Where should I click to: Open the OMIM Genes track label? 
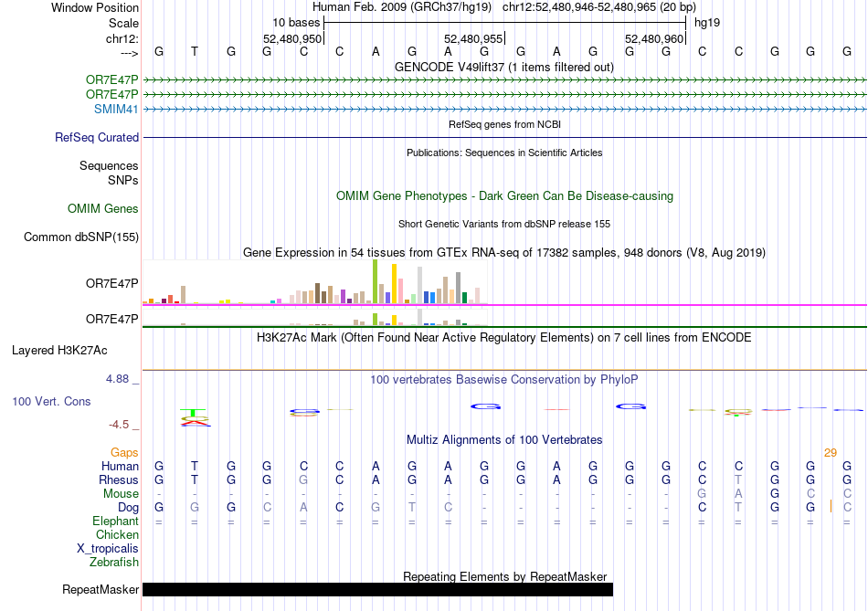[102, 208]
